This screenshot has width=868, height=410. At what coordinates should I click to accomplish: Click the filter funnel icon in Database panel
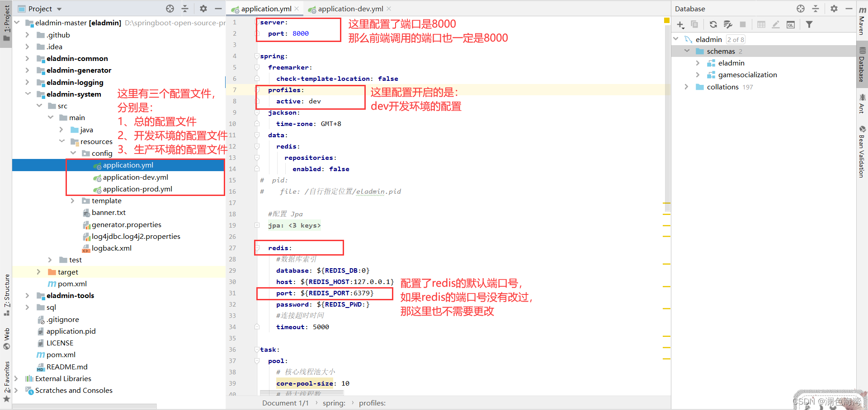coord(809,24)
